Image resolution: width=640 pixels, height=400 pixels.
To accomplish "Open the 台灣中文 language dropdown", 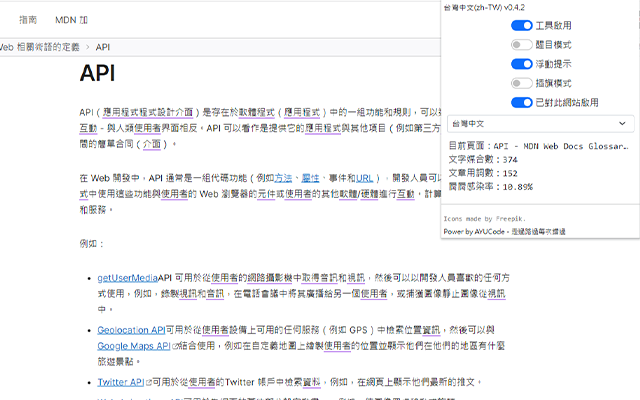I will click(540, 124).
